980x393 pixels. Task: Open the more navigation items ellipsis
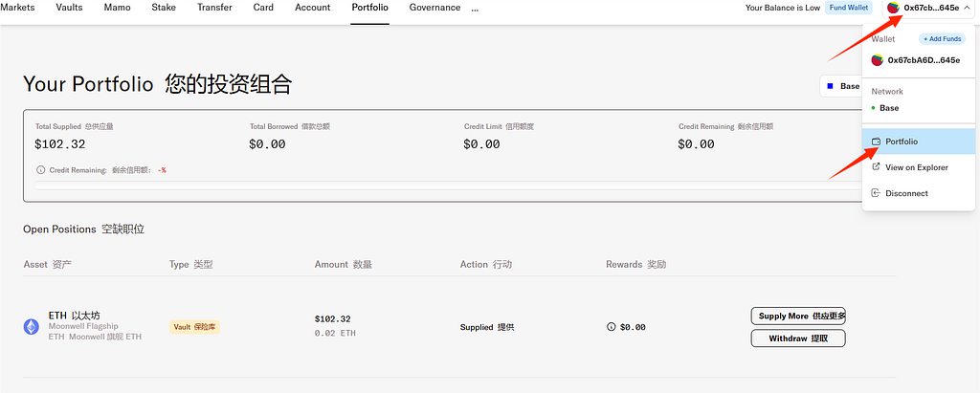pos(476,8)
